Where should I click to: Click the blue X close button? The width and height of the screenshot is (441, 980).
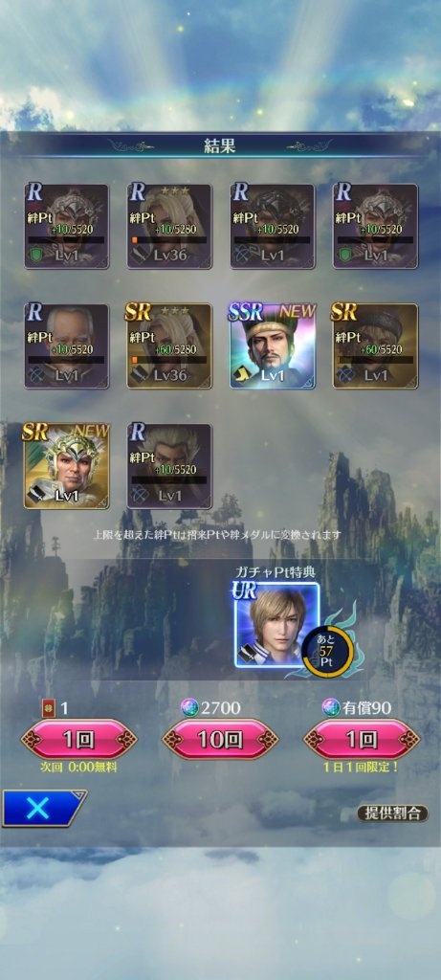(43, 808)
